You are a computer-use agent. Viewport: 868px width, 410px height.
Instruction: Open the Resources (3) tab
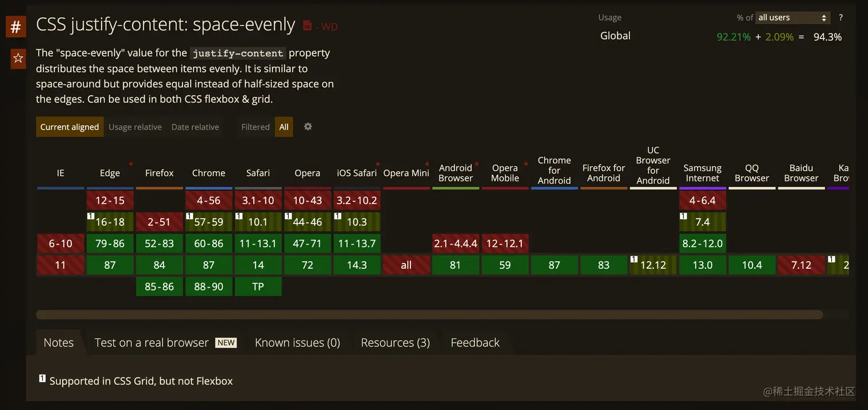[x=395, y=343]
